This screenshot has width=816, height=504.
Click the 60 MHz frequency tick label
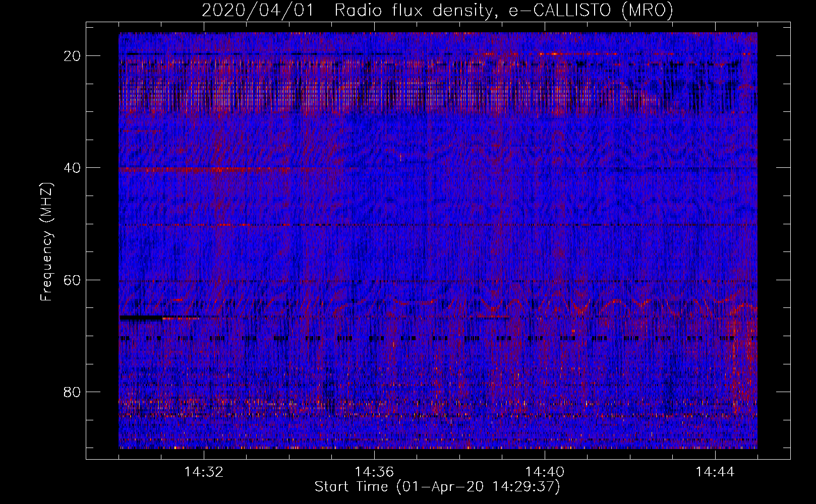pyautogui.click(x=73, y=280)
